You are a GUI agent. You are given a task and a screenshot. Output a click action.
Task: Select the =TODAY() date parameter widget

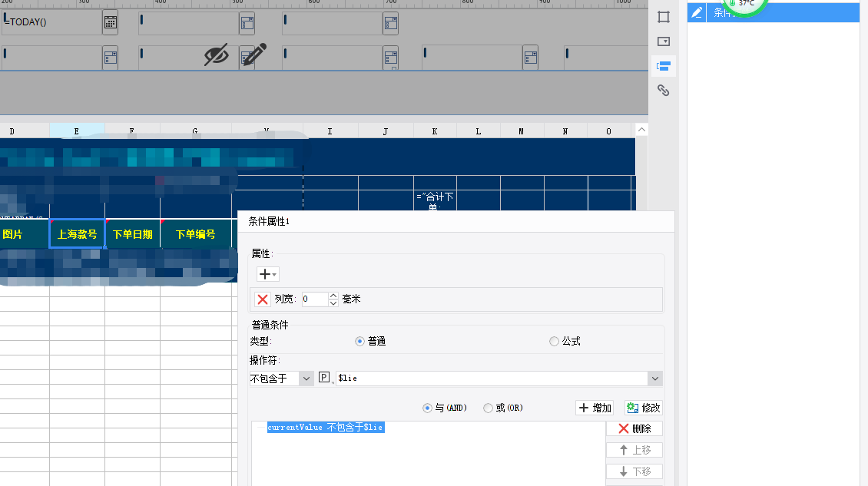[52, 23]
